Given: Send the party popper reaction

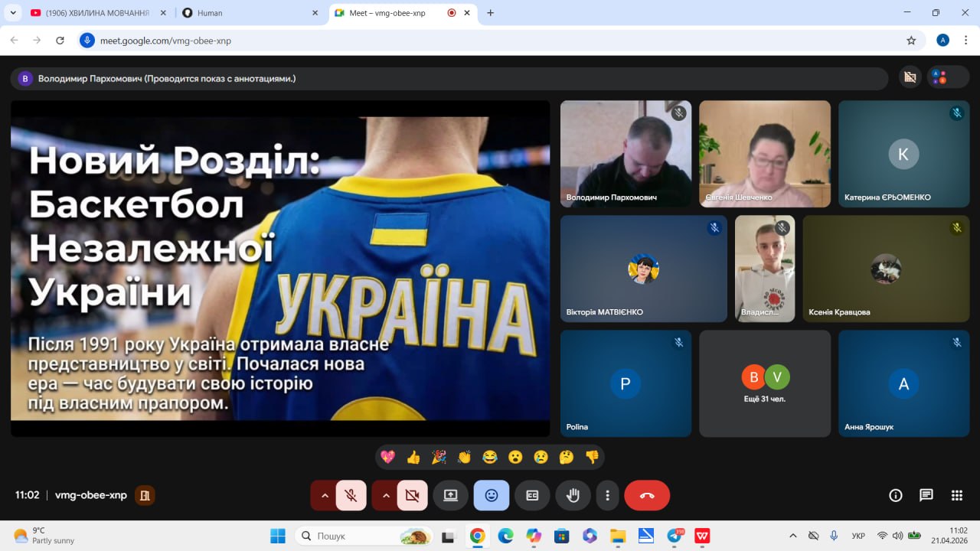Looking at the screenshot, I should click(x=439, y=458).
